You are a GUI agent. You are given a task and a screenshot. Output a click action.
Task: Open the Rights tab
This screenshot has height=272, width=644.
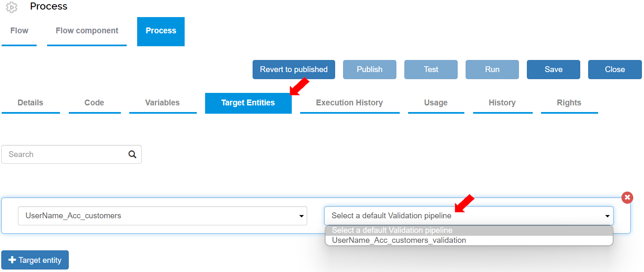coord(569,103)
